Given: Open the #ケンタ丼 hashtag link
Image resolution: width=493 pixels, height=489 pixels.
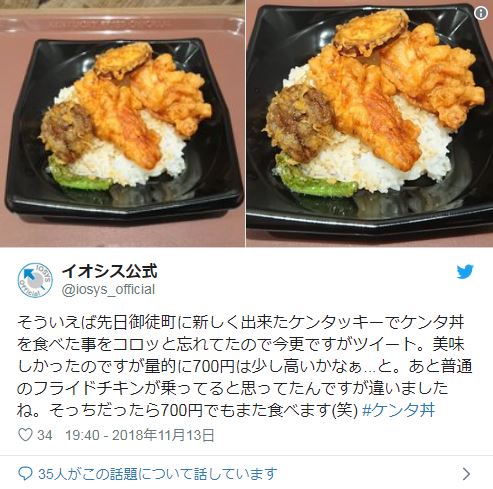Looking at the screenshot, I should tap(399, 410).
